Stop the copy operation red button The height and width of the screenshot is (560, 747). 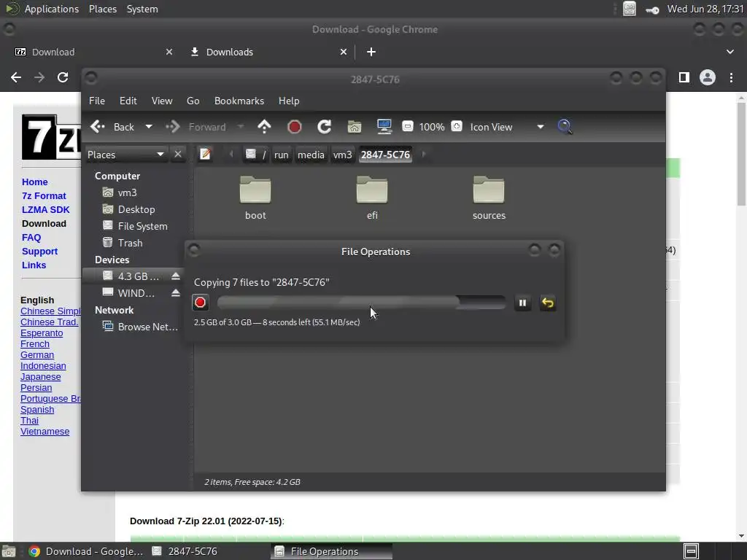click(201, 303)
